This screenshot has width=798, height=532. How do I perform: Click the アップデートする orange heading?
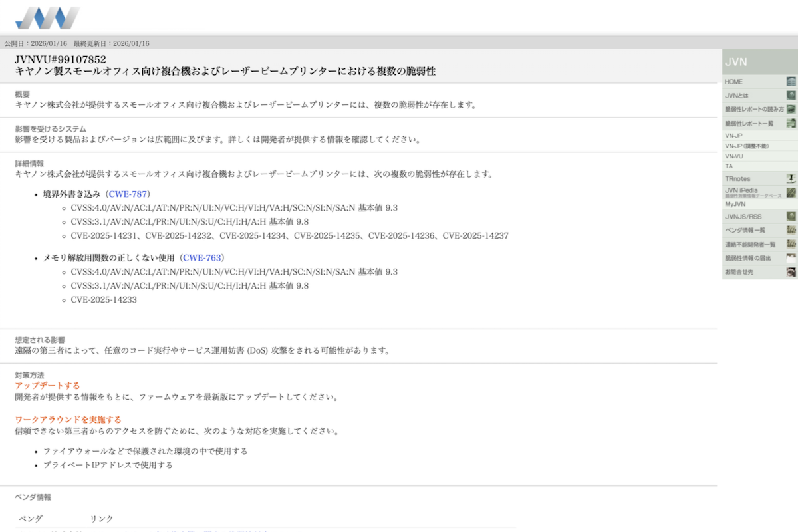click(x=47, y=386)
